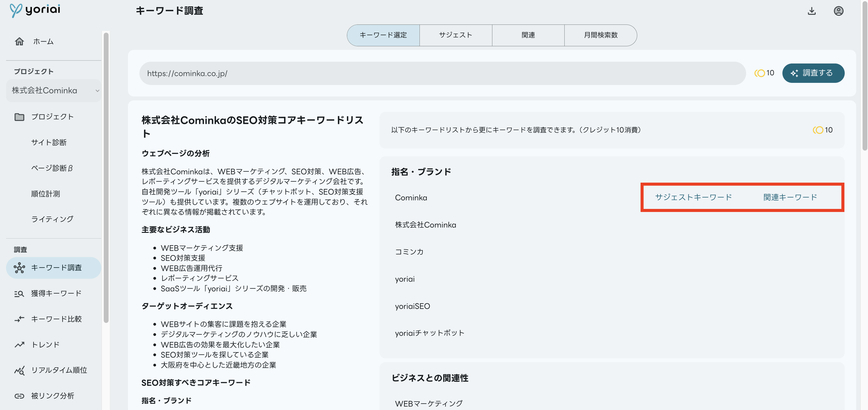Viewport: 868px width, 410px height.
Task: Click the キーワード調査 page title
Action: pyautogui.click(x=169, y=11)
